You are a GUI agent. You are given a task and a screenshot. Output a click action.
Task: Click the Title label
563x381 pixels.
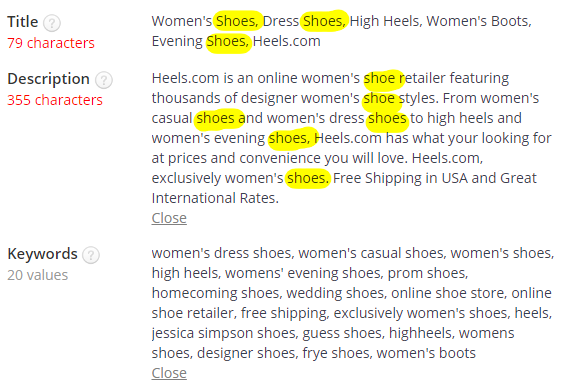23,22
